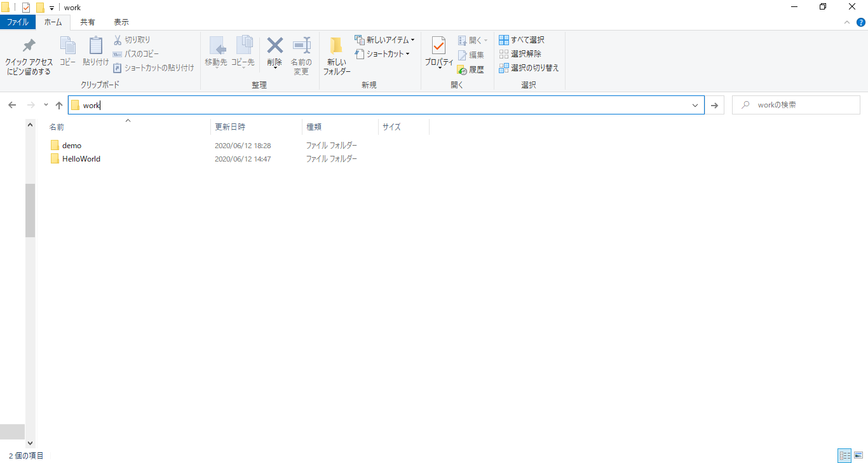Screen dimensions: 868x463
Task: Click Select none
Action: 520,54
